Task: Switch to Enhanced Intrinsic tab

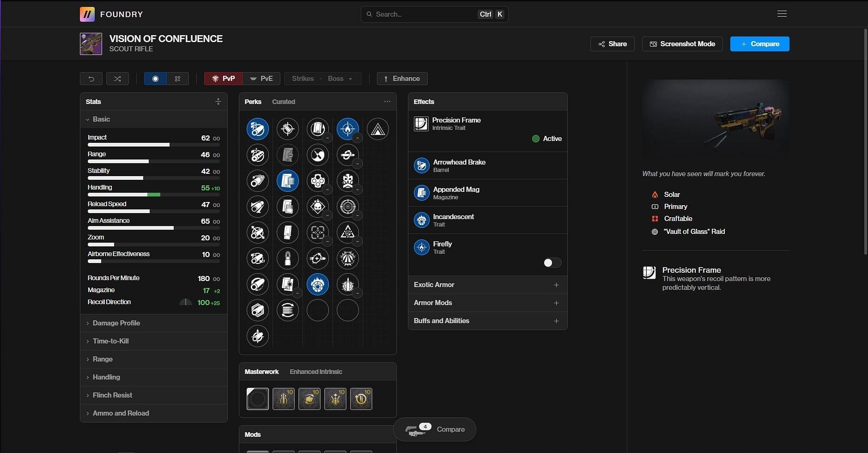Action: [x=316, y=372]
